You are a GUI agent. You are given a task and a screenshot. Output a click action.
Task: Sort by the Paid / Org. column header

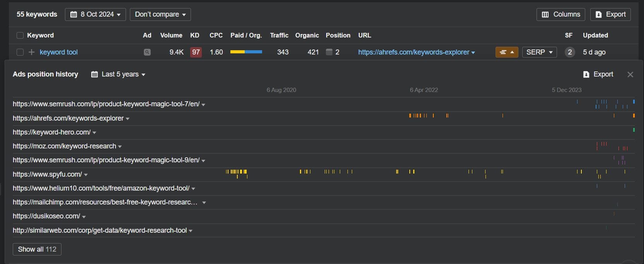pyautogui.click(x=246, y=35)
